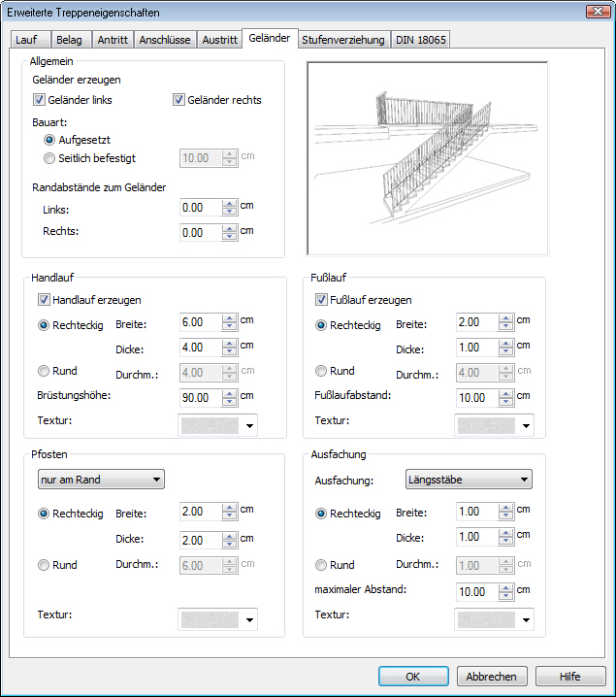Click the Ausfachung Dicke field 1.00

(x=477, y=537)
